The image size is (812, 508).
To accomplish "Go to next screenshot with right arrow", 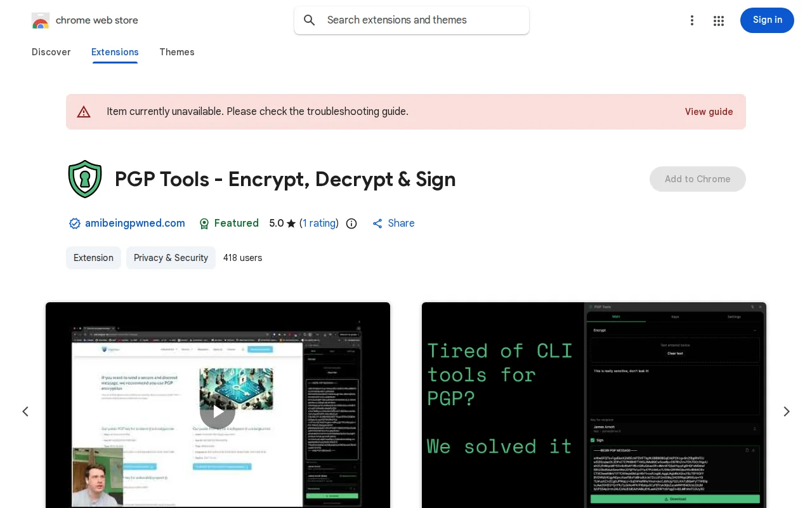I will pyautogui.click(x=787, y=411).
